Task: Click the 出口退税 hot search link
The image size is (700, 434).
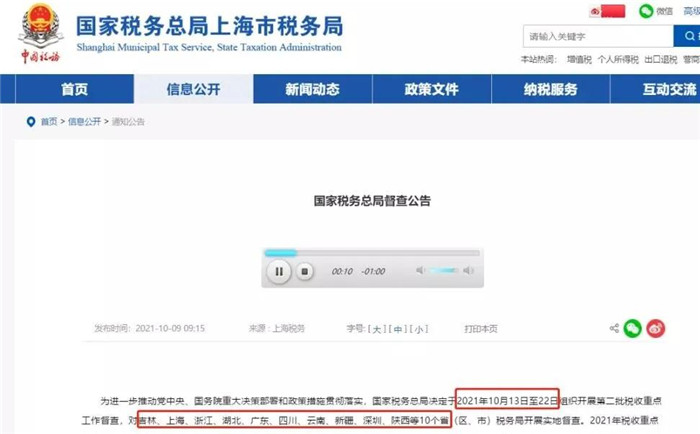Action: click(661, 59)
